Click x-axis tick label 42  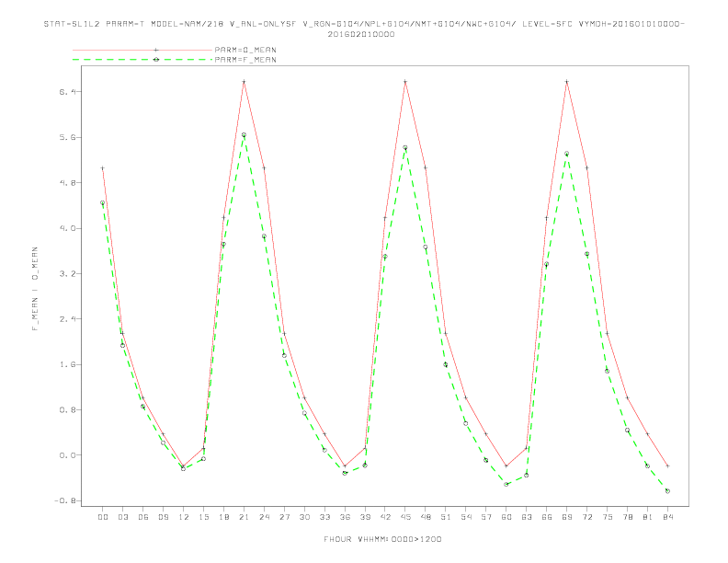(385, 517)
